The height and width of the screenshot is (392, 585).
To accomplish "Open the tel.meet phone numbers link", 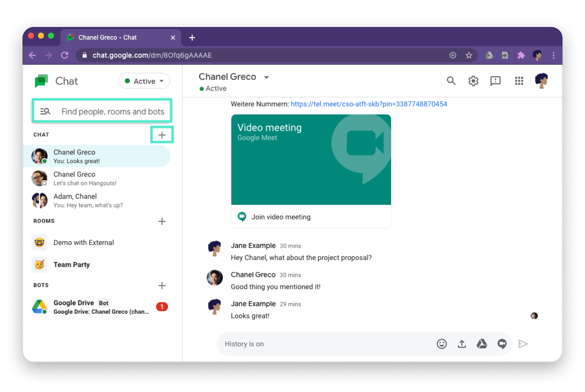I will (369, 104).
